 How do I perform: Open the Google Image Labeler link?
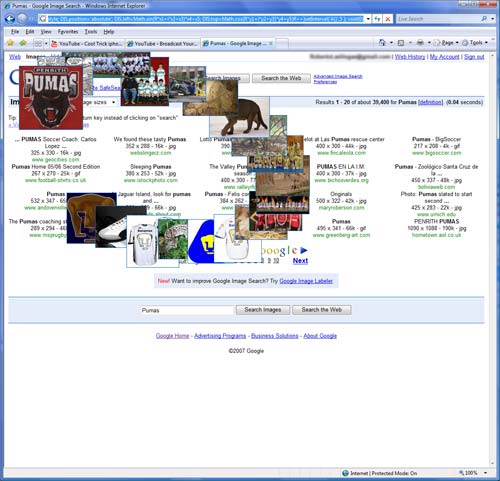point(306,281)
